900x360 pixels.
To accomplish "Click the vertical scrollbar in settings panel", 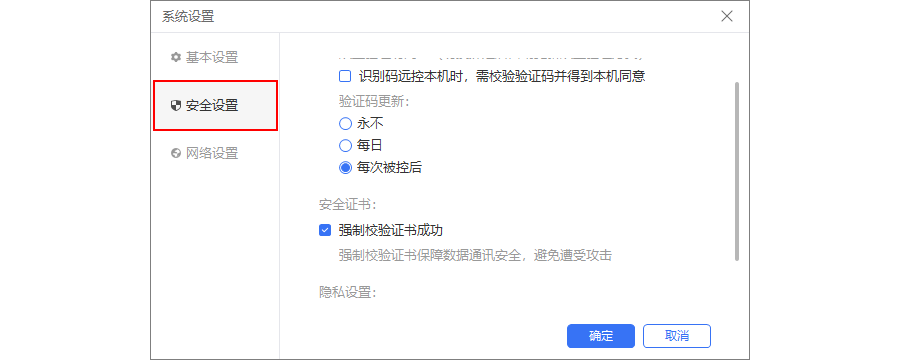I will coord(736,171).
